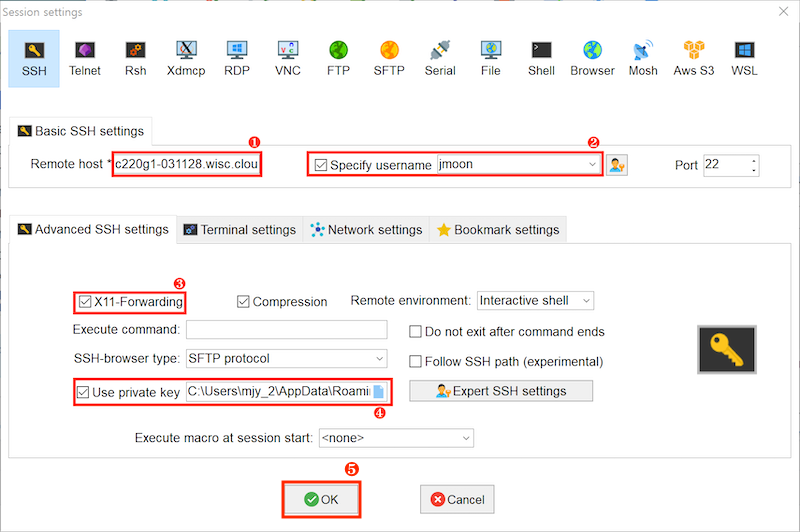Select the SSH session type
The width and height of the screenshot is (800, 532).
[x=34, y=59]
